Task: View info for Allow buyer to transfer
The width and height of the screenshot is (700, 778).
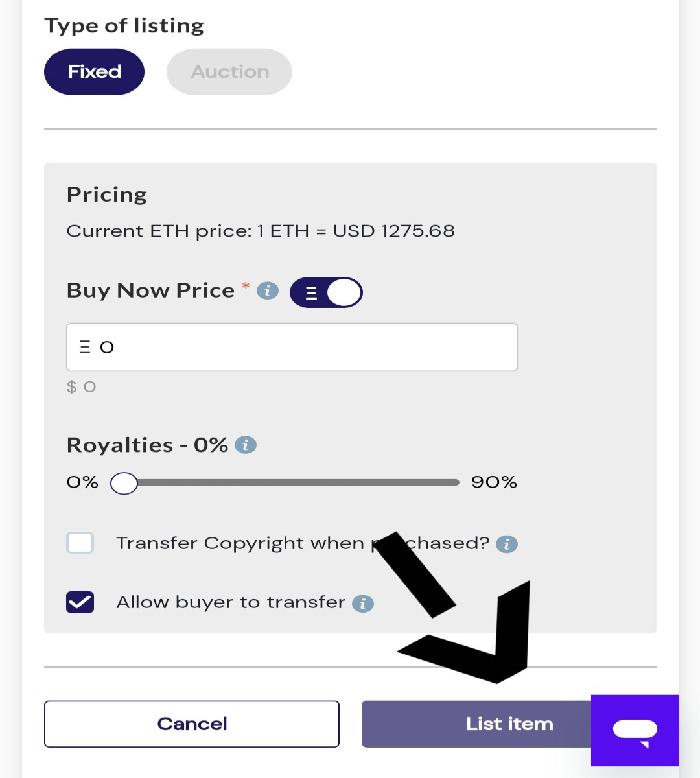Action: click(363, 604)
